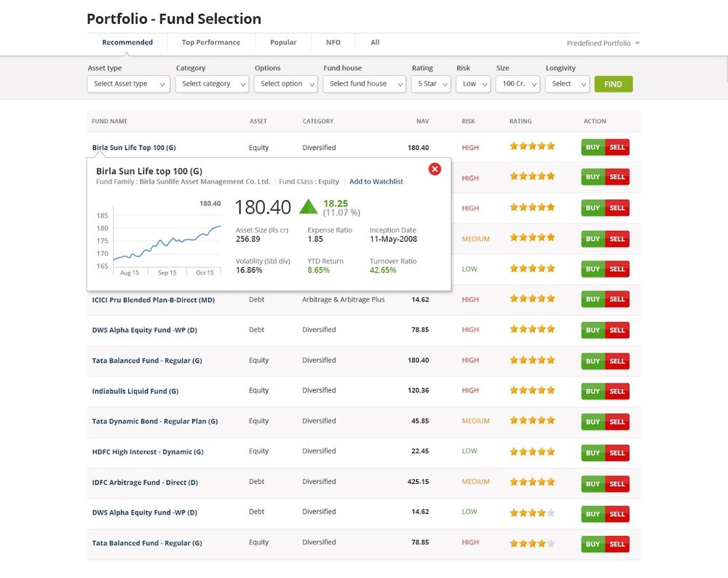Click the Inception Date 11-May-2008
This screenshot has height=578, width=728.
(393, 239)
